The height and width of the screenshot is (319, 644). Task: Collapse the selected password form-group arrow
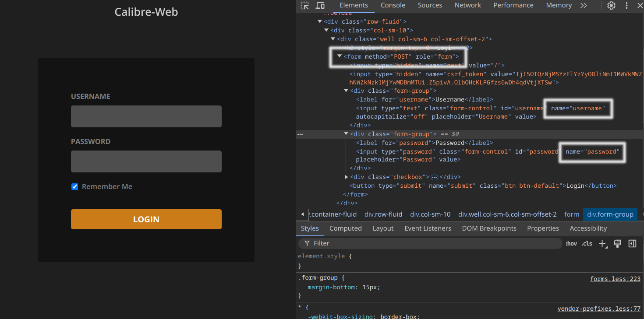346,134
